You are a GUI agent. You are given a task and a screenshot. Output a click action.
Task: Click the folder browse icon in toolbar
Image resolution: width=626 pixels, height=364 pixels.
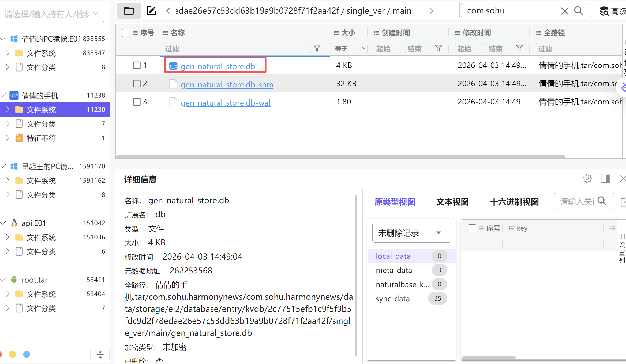click(x=129, y=11)
